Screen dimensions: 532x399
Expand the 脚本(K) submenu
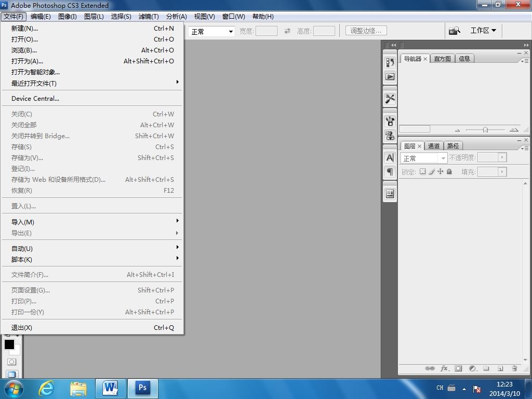pos(92,259)
